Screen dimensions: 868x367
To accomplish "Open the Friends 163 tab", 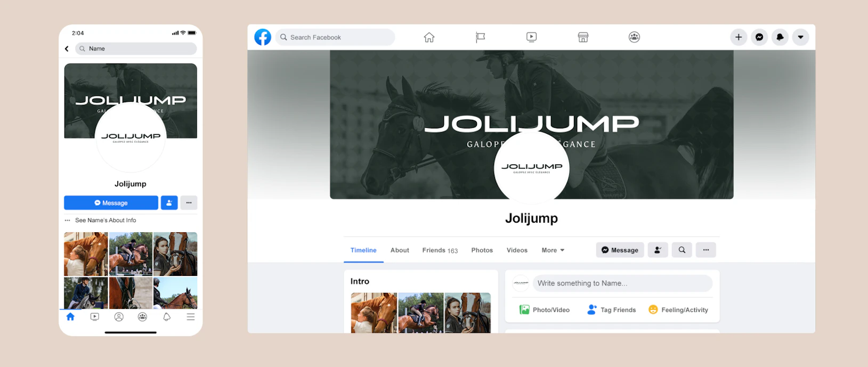I will 440,250.
